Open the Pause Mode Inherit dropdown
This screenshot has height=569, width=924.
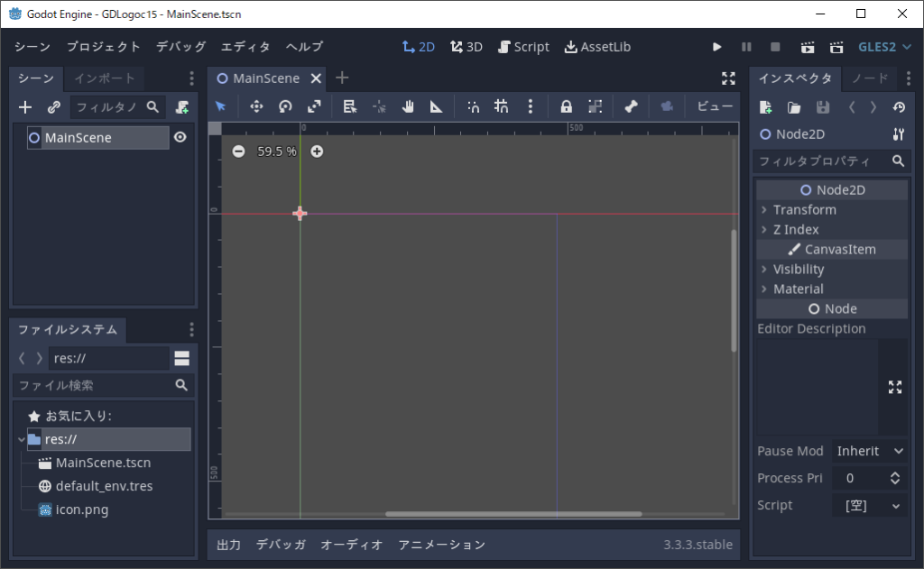[870, 451]
